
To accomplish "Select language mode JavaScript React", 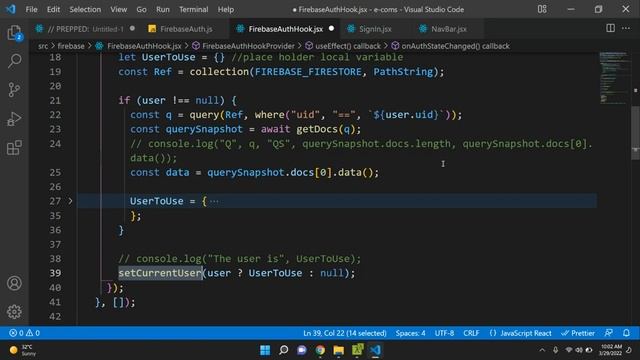I will pyautogui.click(x=520, y=333).
